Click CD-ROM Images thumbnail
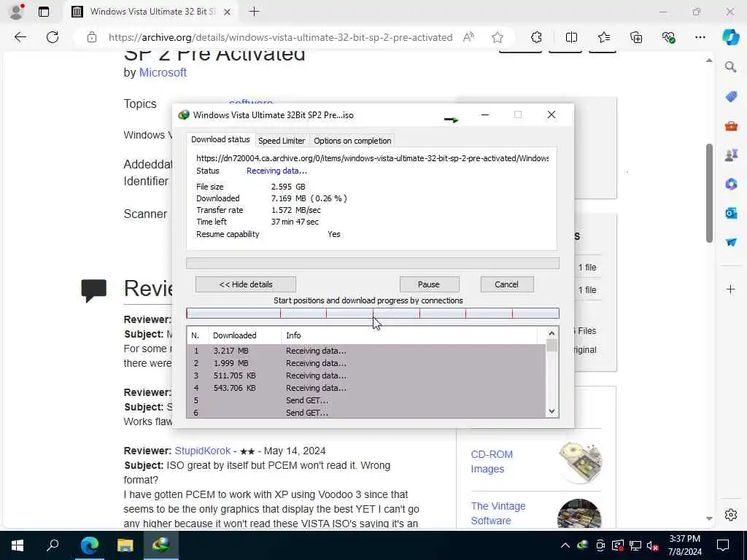747x560 pixels. click(580, 462)
